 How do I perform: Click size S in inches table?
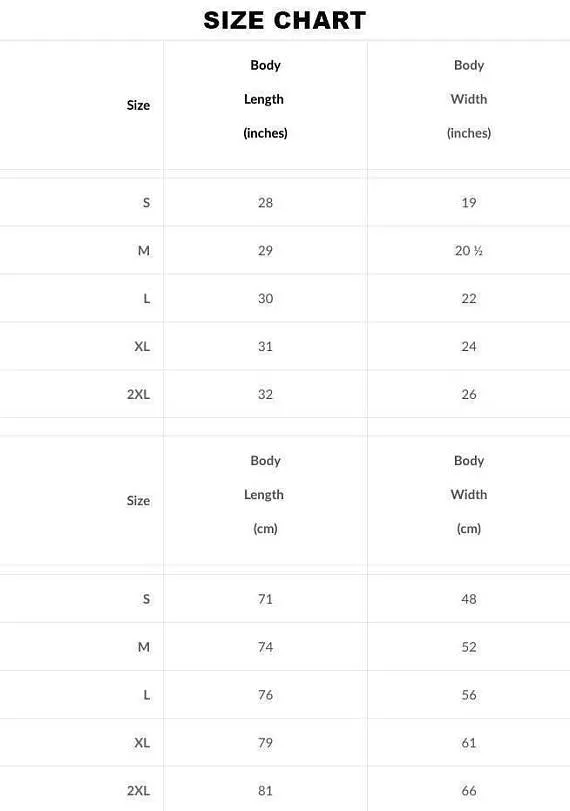click(146, 203)
